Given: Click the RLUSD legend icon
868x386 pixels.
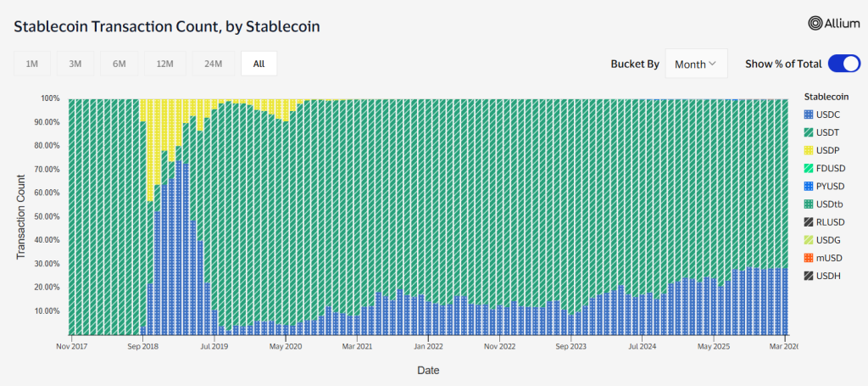Looking at the screenshot, I should 808,221.
